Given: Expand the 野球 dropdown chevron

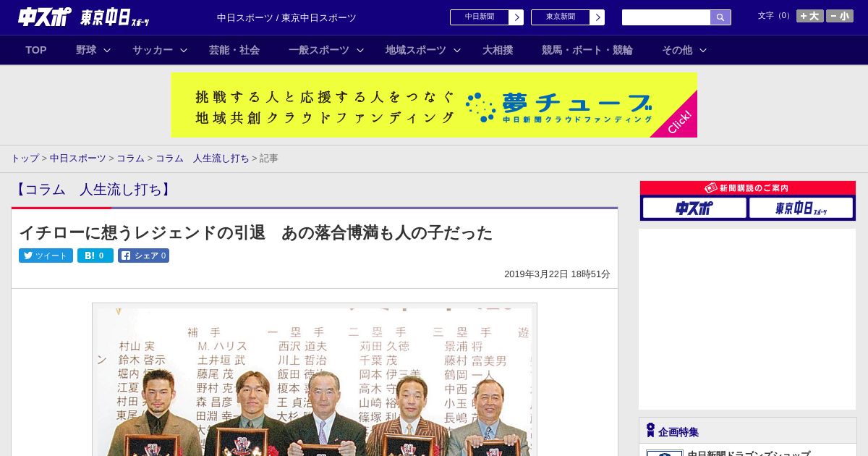Looking at the screenshot, I should pos(107,50).
